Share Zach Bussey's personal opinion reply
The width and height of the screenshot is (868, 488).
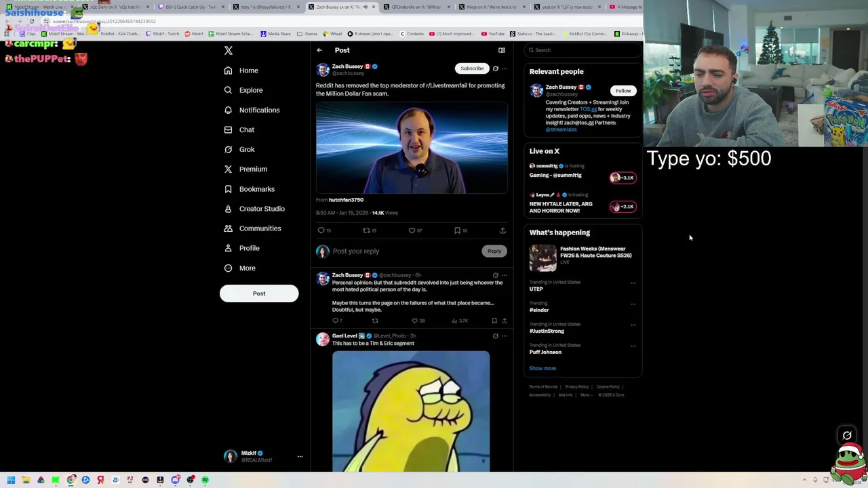[x=505, y=321]
